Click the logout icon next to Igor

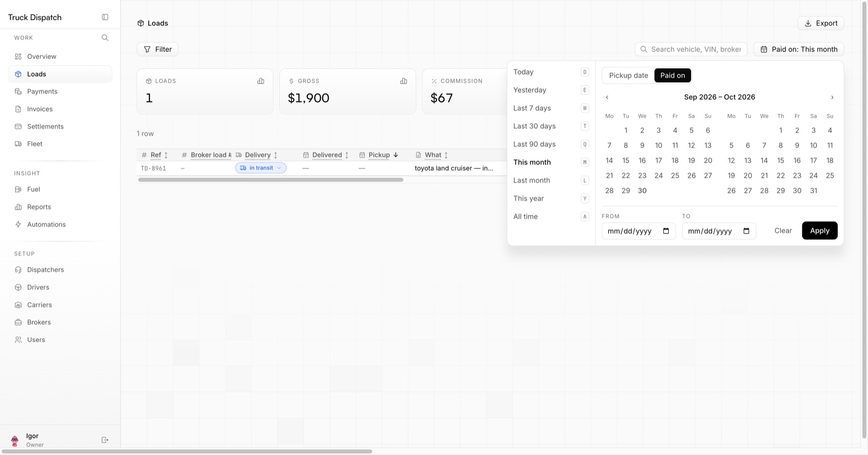(105, 440)
